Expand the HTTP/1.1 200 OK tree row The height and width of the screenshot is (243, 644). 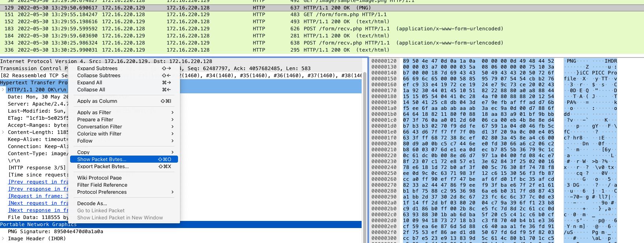[3, 90]
